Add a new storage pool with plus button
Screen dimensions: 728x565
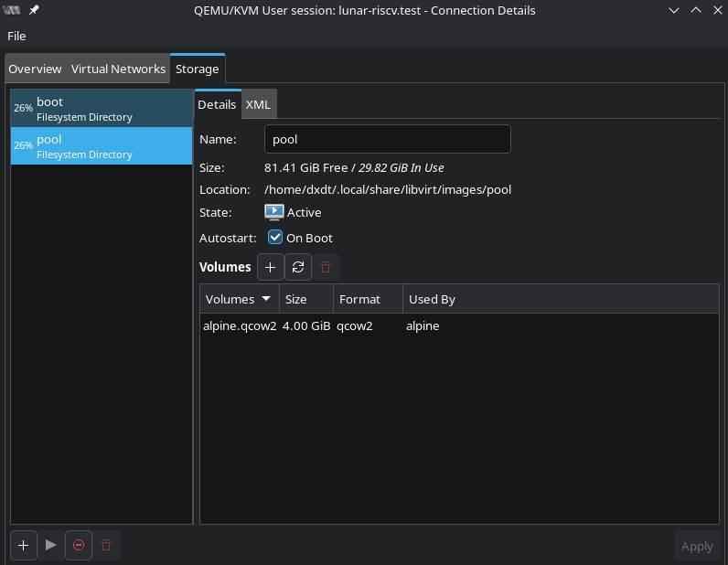point(23,545)
